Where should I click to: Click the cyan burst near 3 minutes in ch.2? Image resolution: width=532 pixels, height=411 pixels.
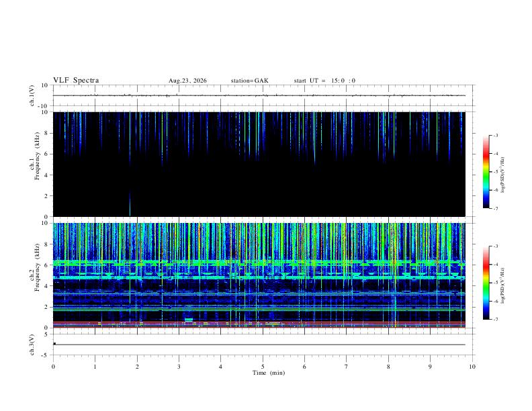coord(189,320)
